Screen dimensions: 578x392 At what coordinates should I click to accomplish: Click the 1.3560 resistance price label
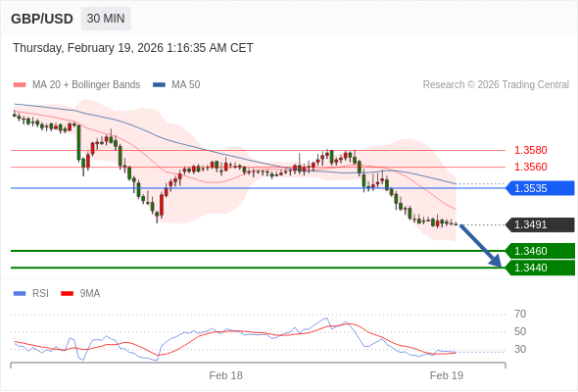(530, 167)
